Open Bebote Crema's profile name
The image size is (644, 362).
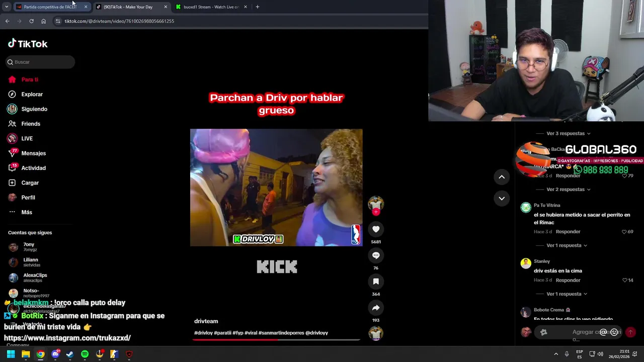point(549,310)
